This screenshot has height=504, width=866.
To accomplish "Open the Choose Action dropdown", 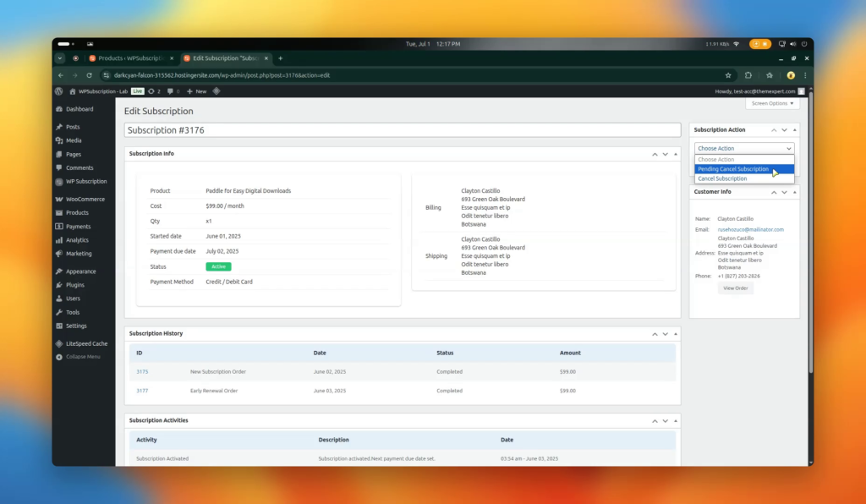I will click(744, 149).
